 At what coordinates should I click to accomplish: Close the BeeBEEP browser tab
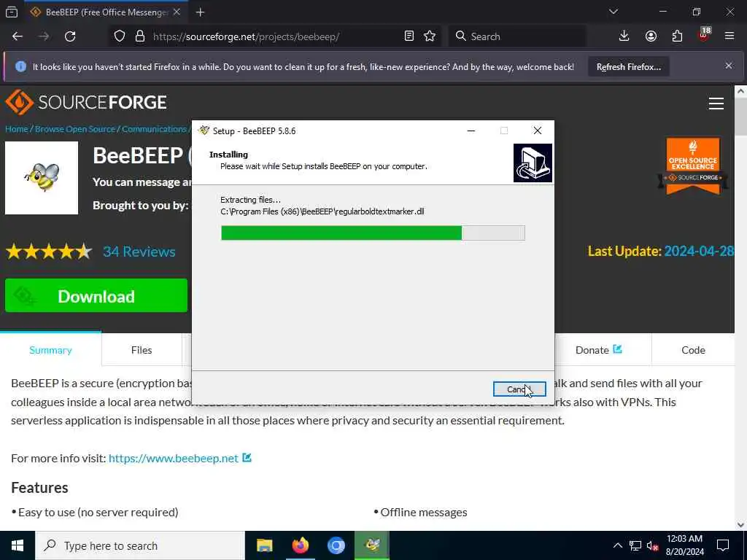pyautogui.click(x=177, y=12)
